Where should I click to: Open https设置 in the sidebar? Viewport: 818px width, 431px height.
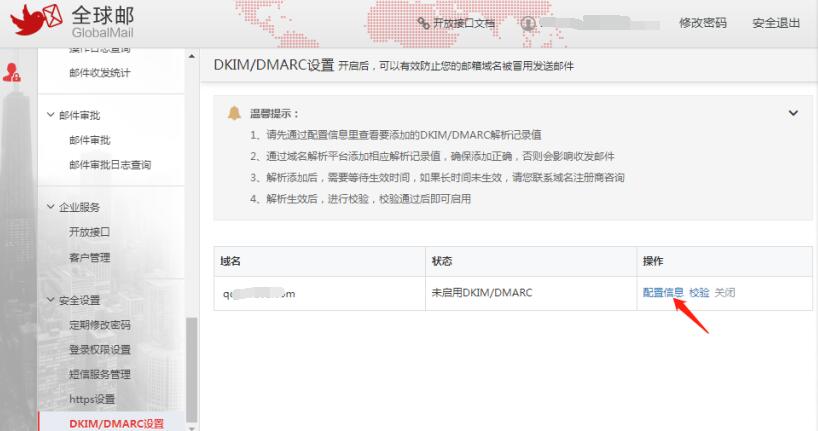pyautogui.click(x=91, y=399)
